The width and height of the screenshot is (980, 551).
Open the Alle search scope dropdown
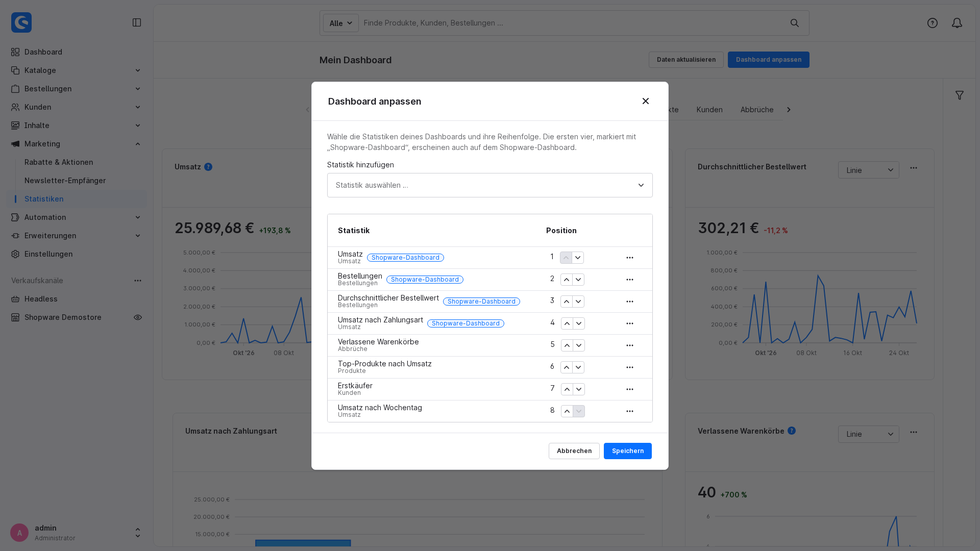pos(340,23)
